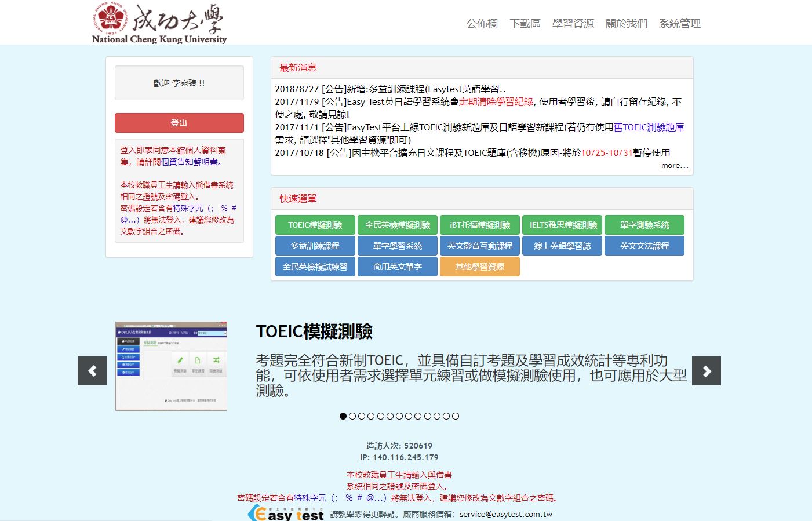Viewport: 812px width, 521px height.
Task: Open 關於我們 menu
Action: (x=627, y=24)
